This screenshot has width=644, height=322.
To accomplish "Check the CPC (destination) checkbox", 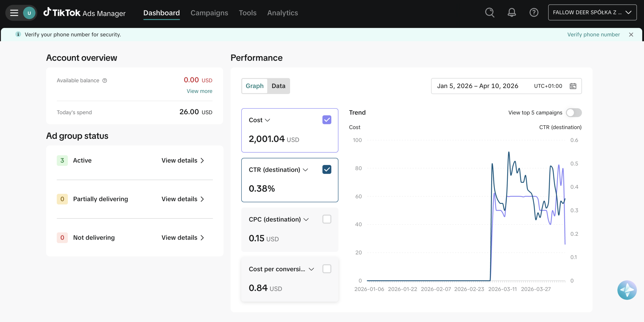I will pos(327,219).
